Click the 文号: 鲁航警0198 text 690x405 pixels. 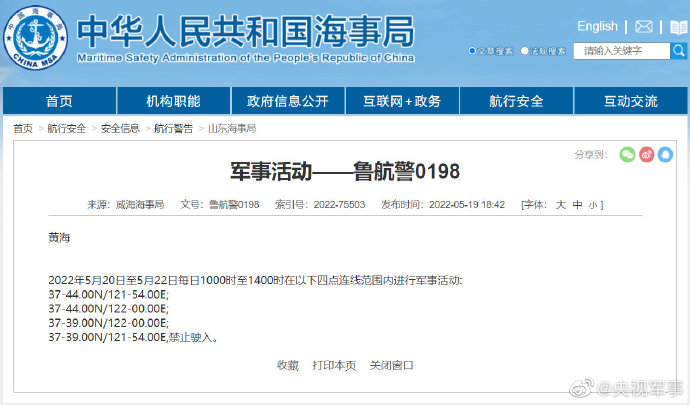pyautogui.click(x=220, y=205)
